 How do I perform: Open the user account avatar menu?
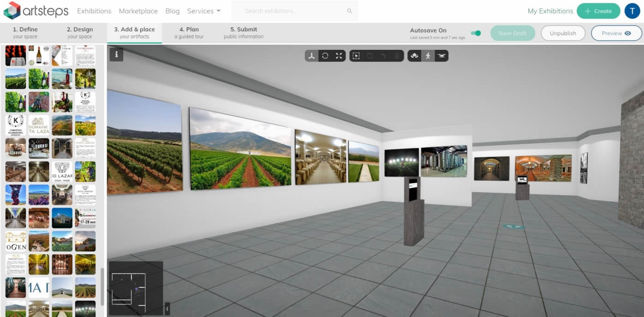[632, 11]
